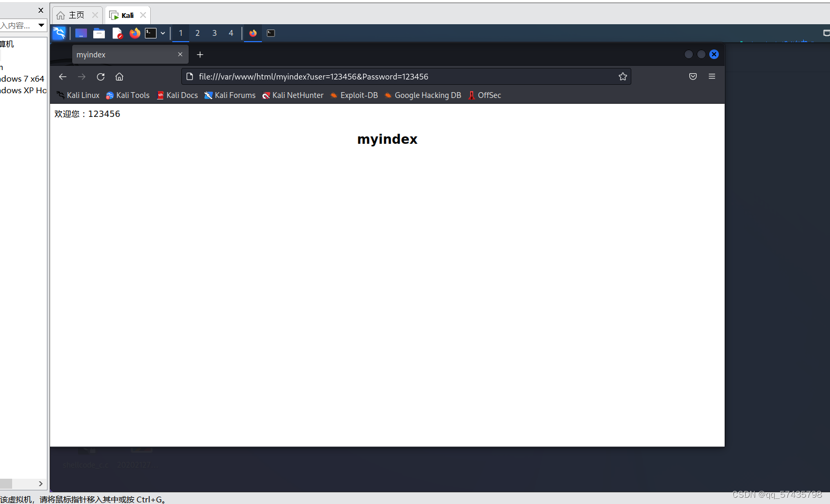This screenshot has height=504, width=830.
Task: Close the 主页 VMware tab
Action: pos(95,15)
